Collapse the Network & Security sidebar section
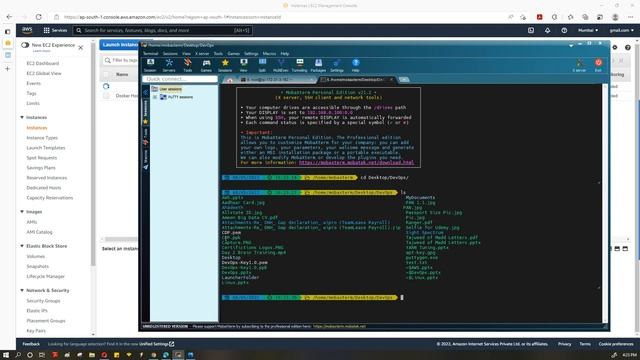The width and height of the screenshot is (640, 360). [x=22, y=290]
